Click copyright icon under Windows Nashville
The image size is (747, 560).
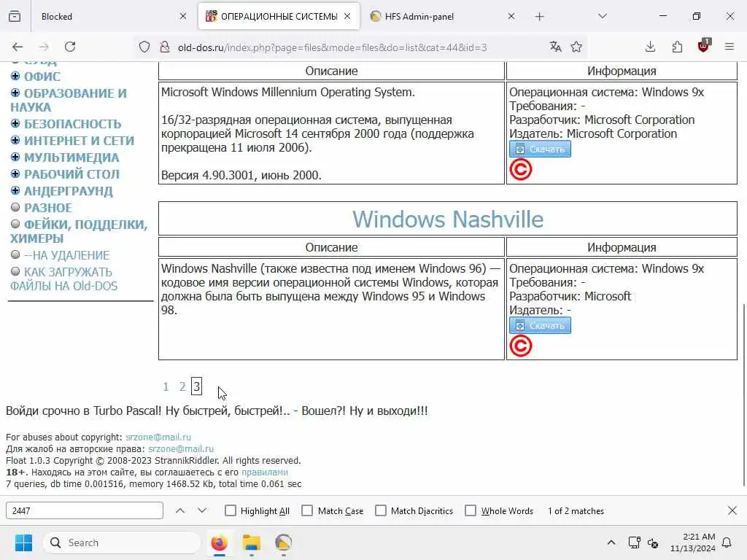click(x=521, y=346)
